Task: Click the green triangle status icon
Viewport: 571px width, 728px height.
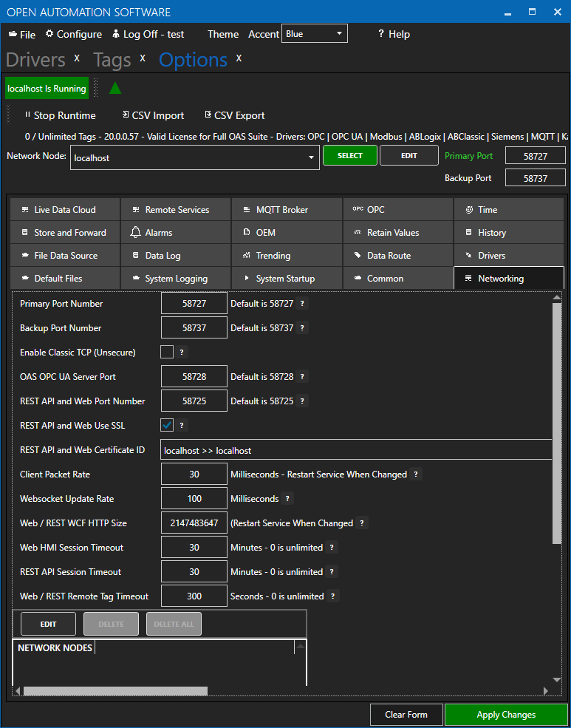Action: 114,89
